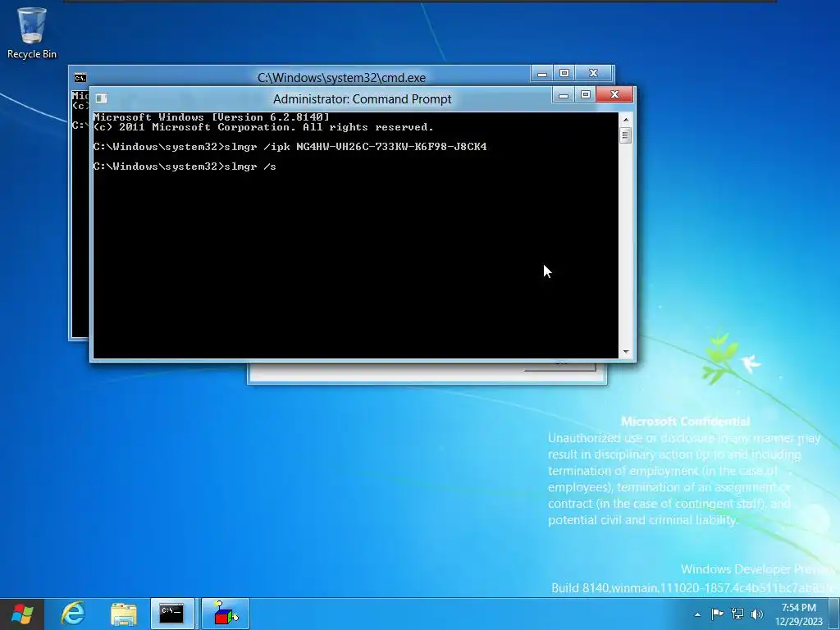Image resolution: width=840 pixels, height=630 pixels.
Task: Close the background cmd.exe window
Action: pos(593,73)
